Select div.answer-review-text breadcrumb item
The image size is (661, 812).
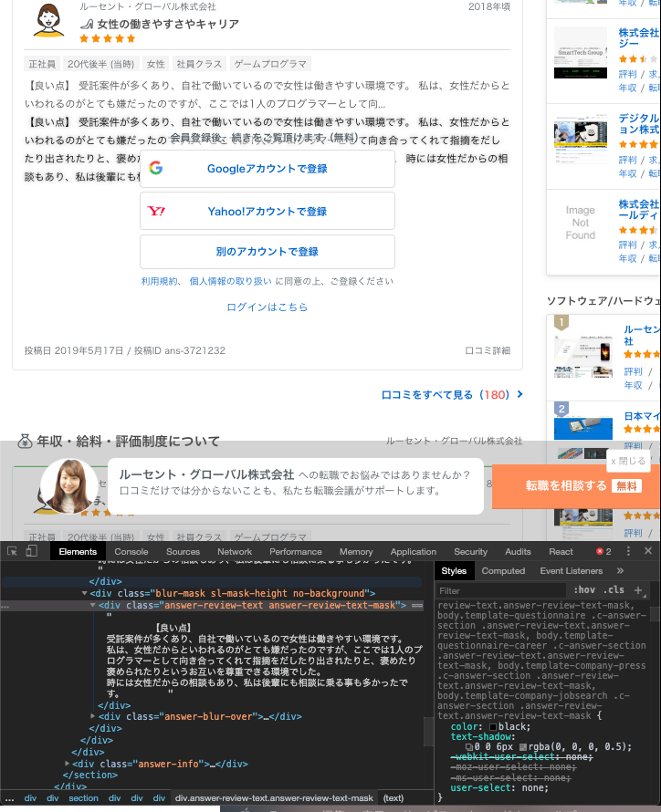pyautogui.click(x=274, y=798)
